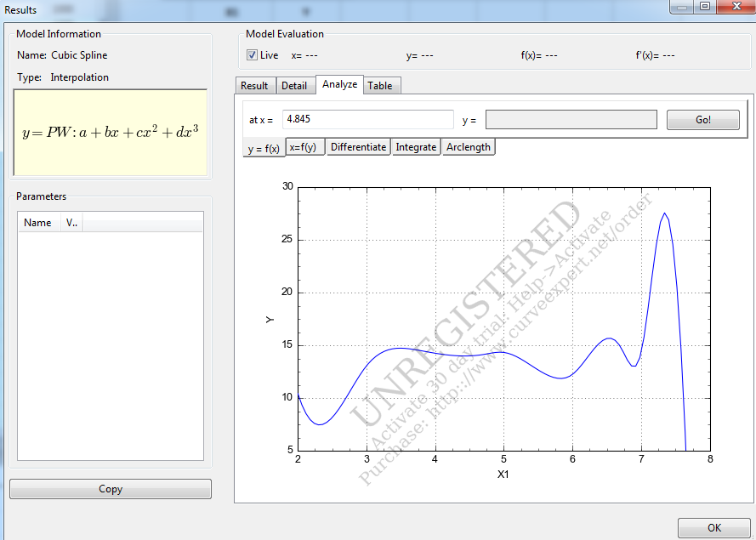Screen dimensions: 756x540
Task: Click the cubic spline formula display
Action: click(x=111, y=134)
